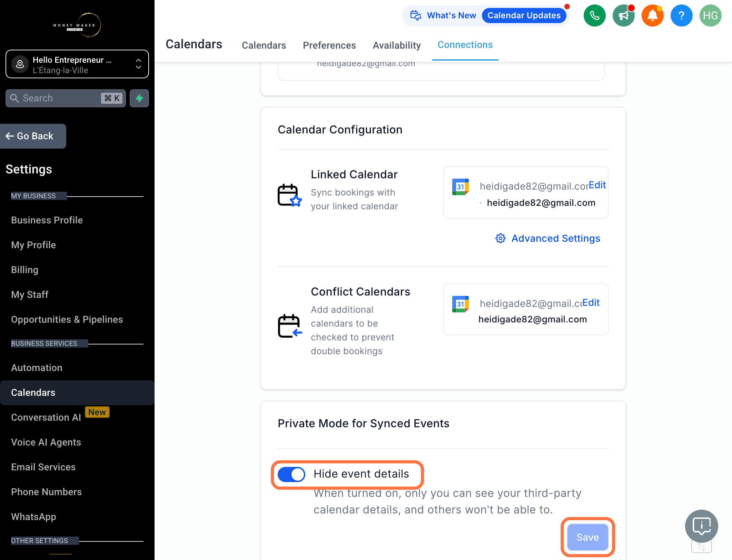Click the What's New calendar chat icon

(x=415, y=16)
